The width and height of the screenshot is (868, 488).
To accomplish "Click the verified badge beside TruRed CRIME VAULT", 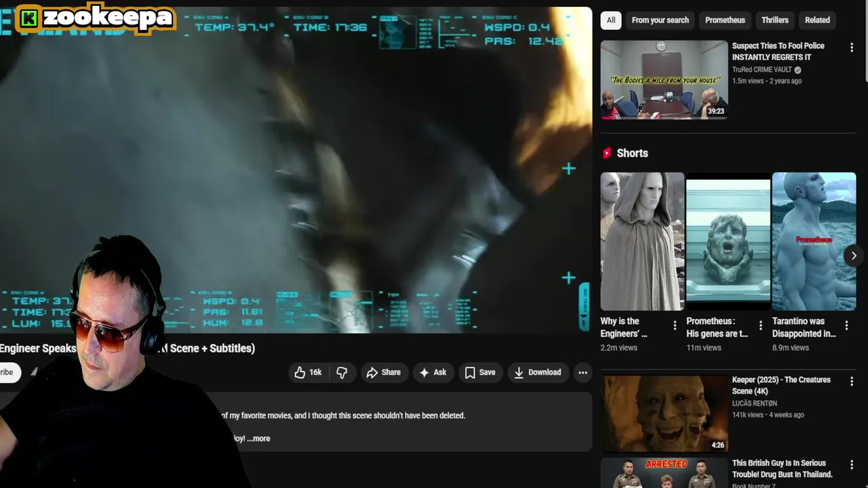I will coord(797,70).
